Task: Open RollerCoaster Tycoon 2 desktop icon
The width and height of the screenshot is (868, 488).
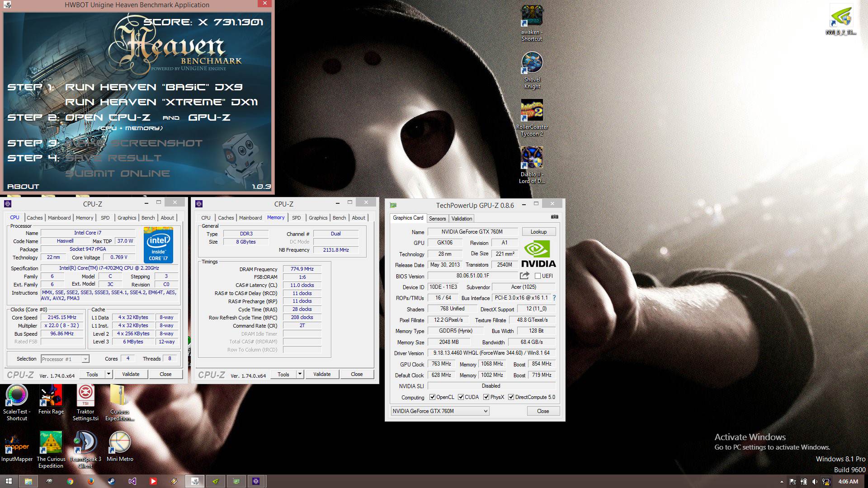Action: 532,118
